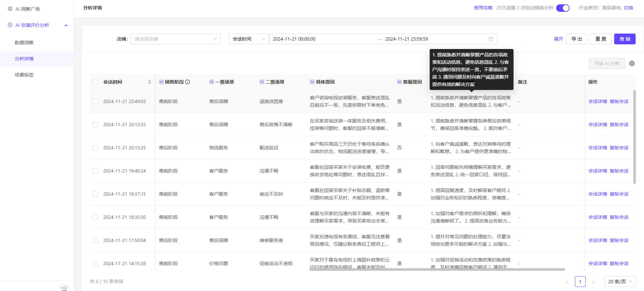Click 复制会话 for 20:13:25 row

[x=619, y=148]
